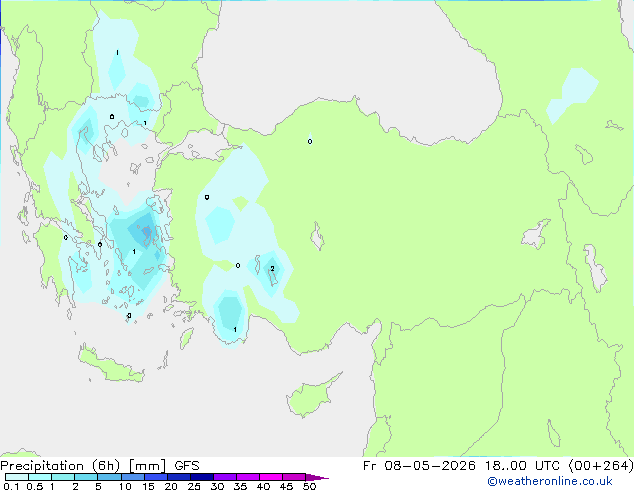
Task: Click the darkest blue rain cell over Aegean
Action: tap(145, 231)
